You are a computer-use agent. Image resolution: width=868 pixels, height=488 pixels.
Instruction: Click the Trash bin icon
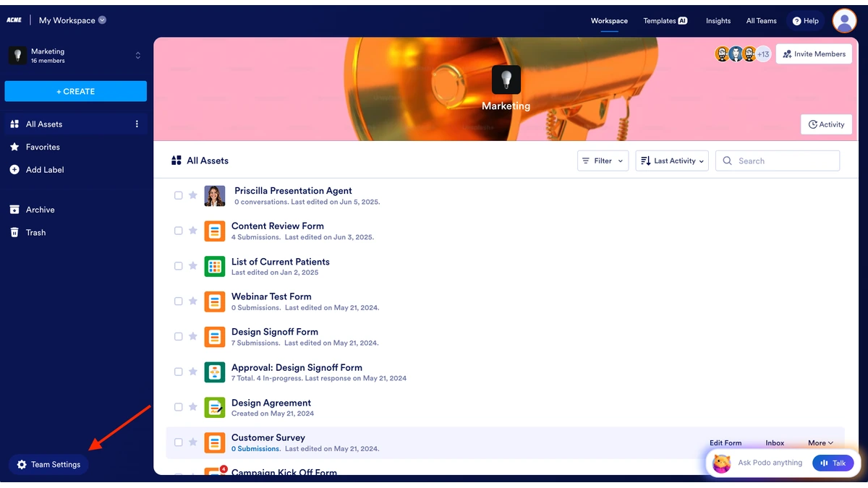[14, 233]
